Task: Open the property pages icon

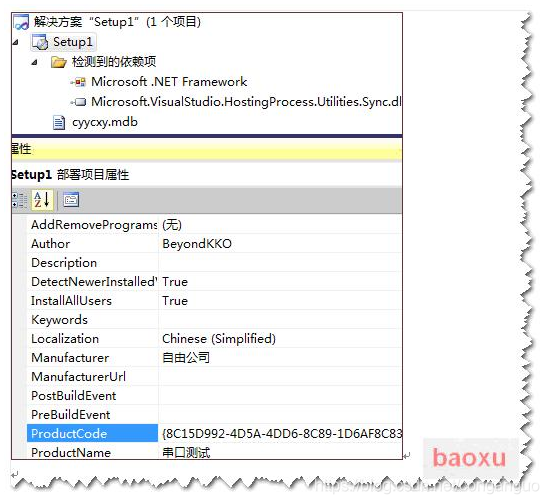Action: pyautogui.click(x=71, y=200)
